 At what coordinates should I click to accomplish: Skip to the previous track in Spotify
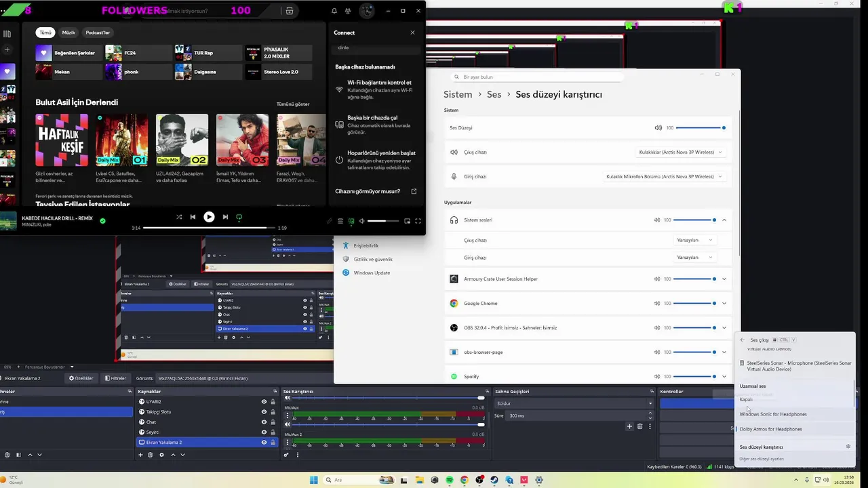point(193,217)
